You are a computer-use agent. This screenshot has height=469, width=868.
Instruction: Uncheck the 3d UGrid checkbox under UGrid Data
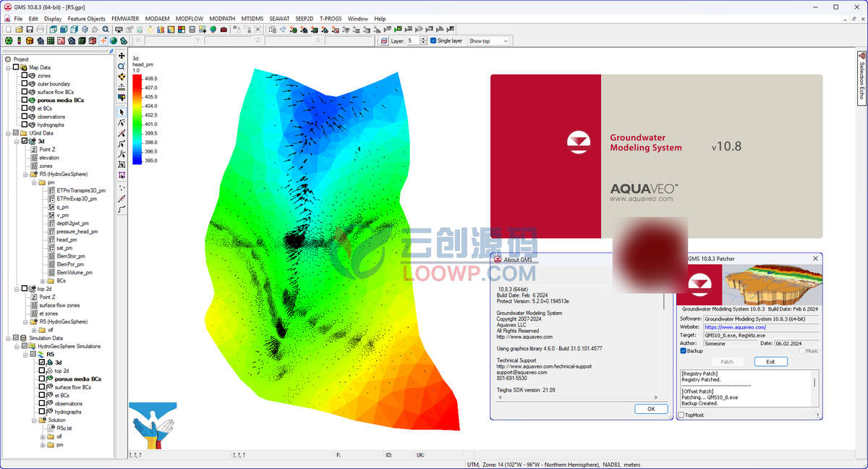click(x=25, y=141)
